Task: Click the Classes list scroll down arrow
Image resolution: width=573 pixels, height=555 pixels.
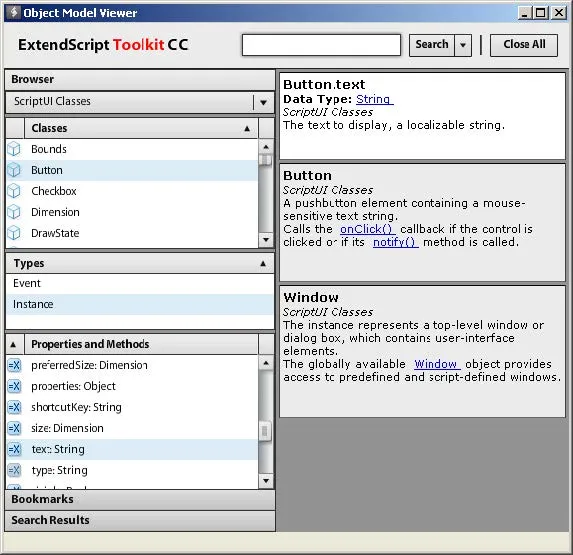Action: 266,240
